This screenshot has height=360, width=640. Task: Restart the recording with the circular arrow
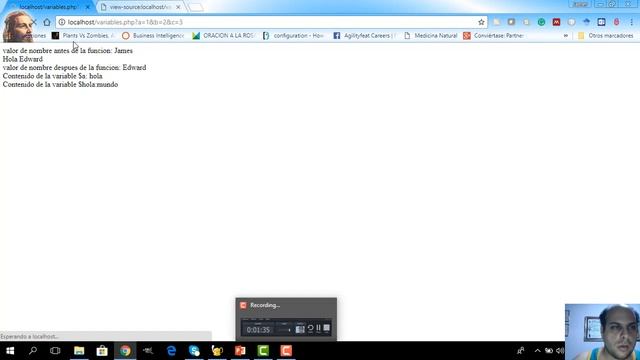[310, 328]
